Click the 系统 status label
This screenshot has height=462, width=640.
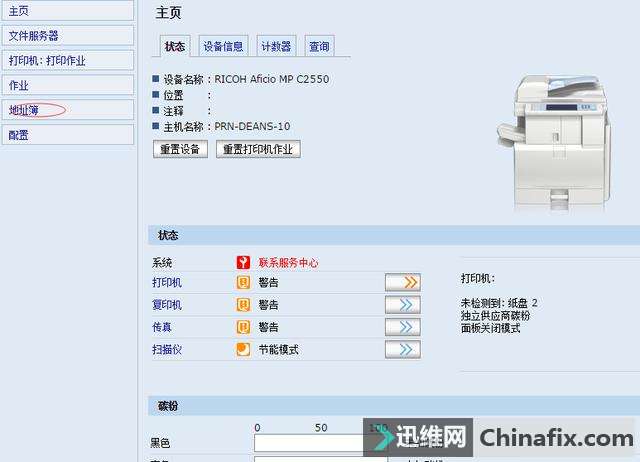(x=162, y=262)
